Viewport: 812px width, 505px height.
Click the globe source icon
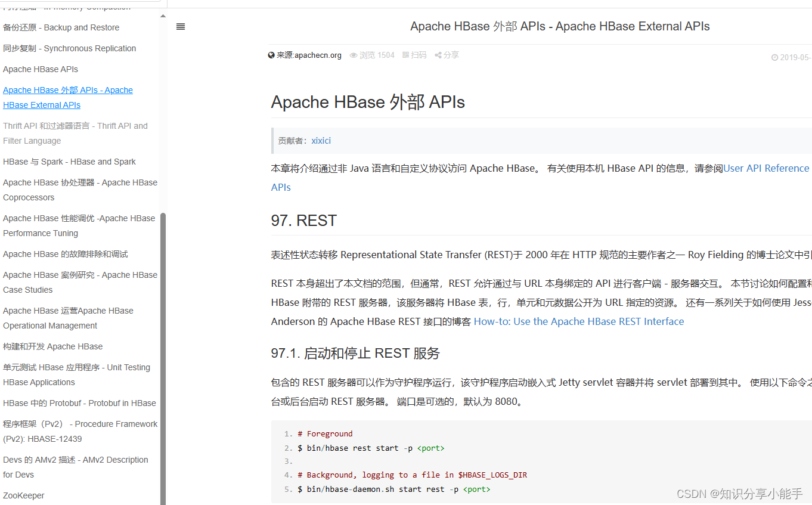pyautogui.click(x=271, y=55)
